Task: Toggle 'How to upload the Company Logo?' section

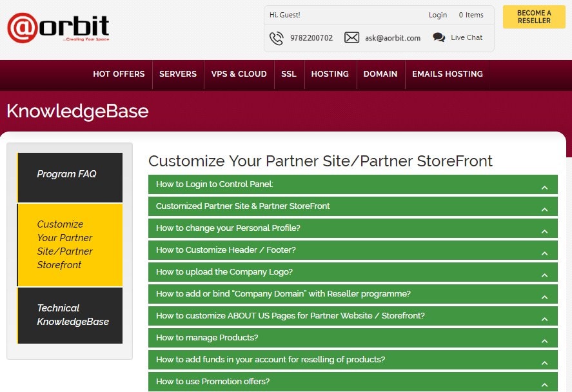Action: (353, 272)
